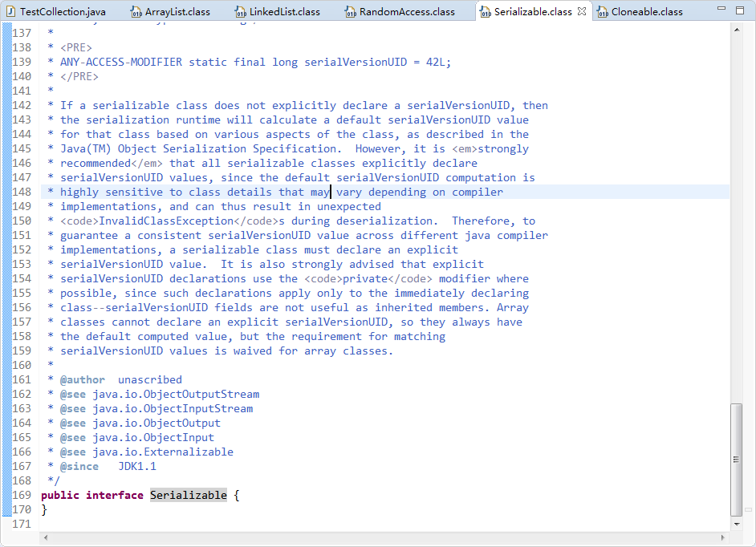Image resolution: width=756 pixels, height=547 pixels.
Task: Click the 'public' keyword on line 169
Action: [60, 495]
